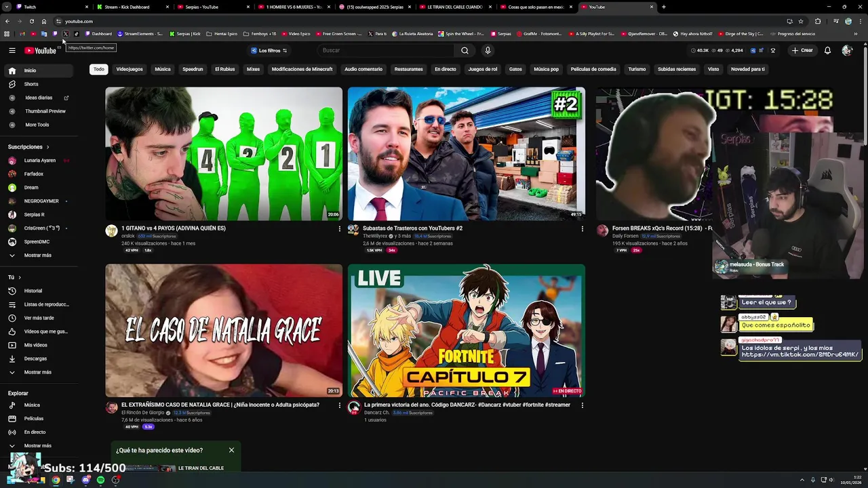Start voice search with the microphone

(x=487, y=50)
